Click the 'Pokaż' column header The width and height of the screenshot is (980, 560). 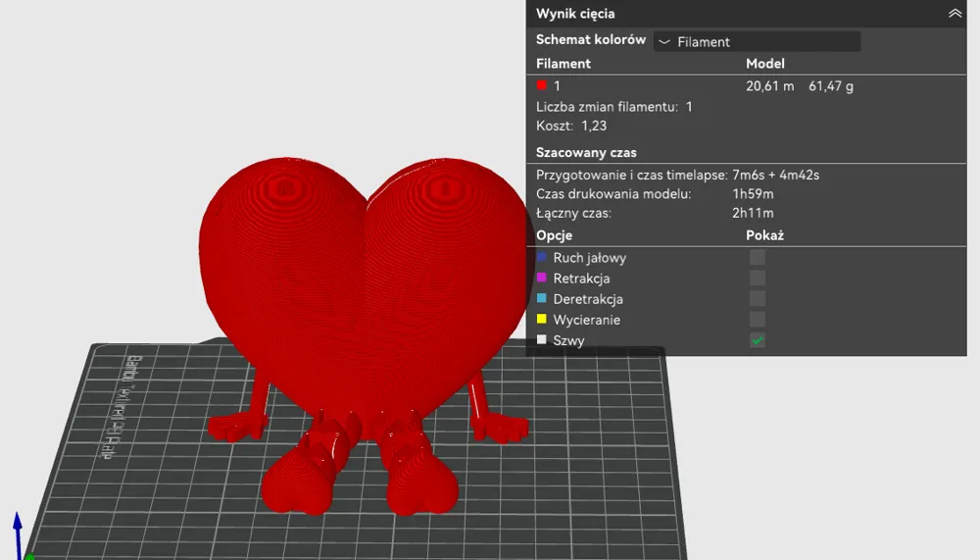point(764,235)
